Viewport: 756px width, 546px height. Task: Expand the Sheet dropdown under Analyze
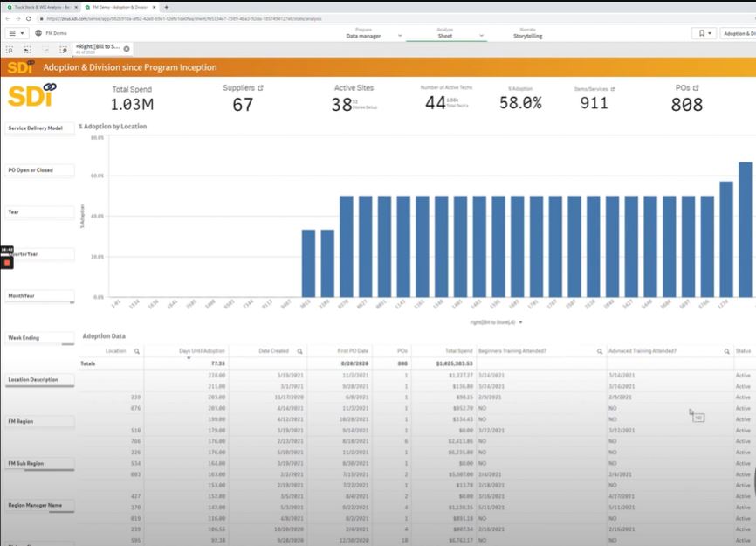click(x=480, y=37)
